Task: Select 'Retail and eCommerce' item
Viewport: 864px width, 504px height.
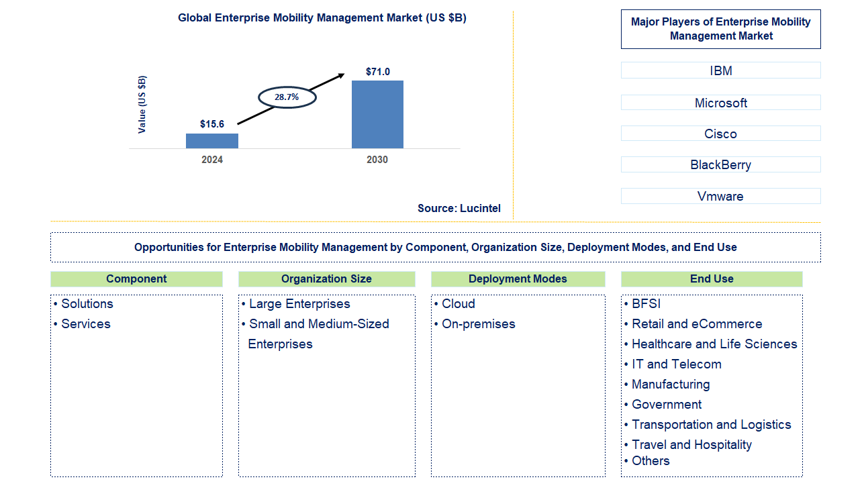Action: (693, 324)
